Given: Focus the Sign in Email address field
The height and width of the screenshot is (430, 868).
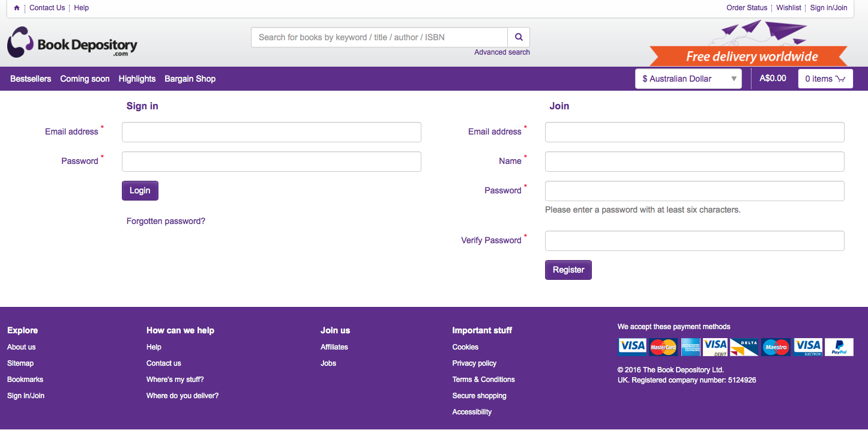Looking at the screenshot, I should pos(271,132).
